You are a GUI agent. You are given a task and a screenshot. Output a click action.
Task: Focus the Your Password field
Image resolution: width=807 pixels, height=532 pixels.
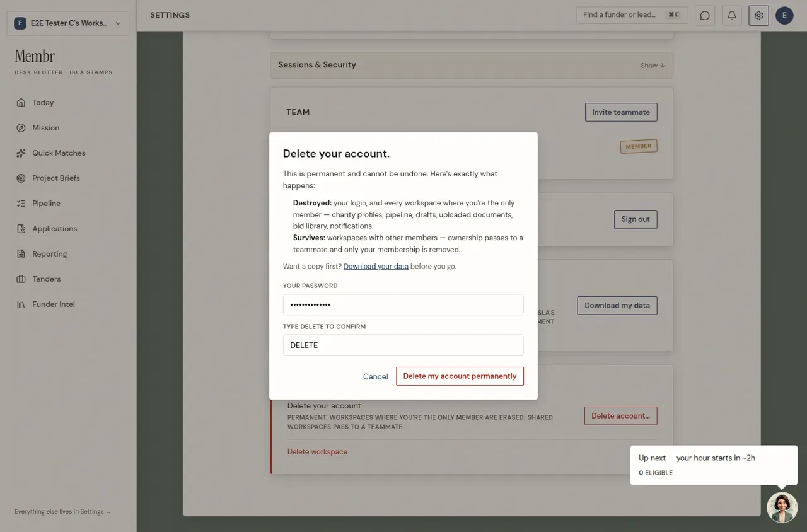point(403,304)
